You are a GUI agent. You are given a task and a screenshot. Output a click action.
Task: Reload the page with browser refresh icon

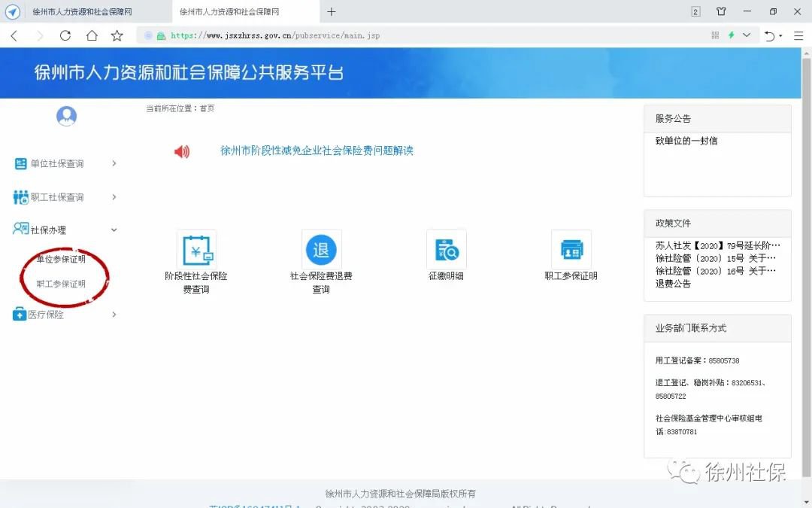click(65, 35)
